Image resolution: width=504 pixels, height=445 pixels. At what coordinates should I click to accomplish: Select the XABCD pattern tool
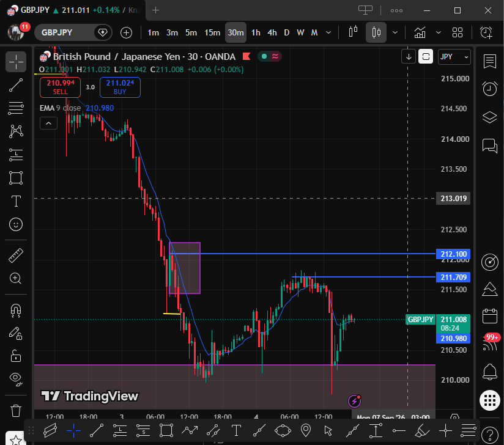[16, 131]
